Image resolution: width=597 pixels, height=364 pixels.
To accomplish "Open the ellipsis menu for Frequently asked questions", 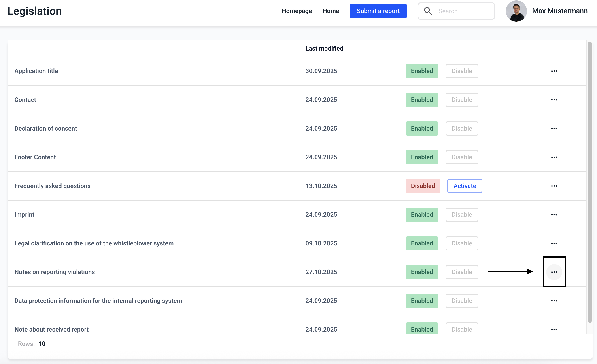I will (554, 186).
